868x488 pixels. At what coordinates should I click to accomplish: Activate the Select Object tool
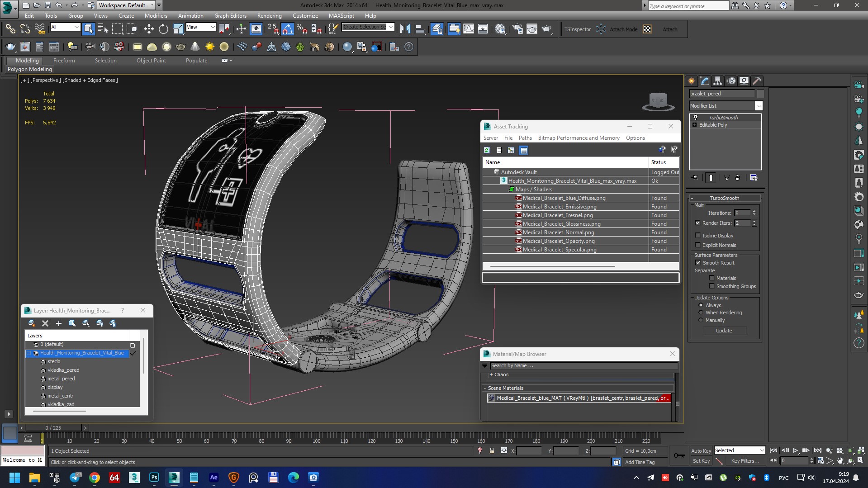click(x=89, y=29)
